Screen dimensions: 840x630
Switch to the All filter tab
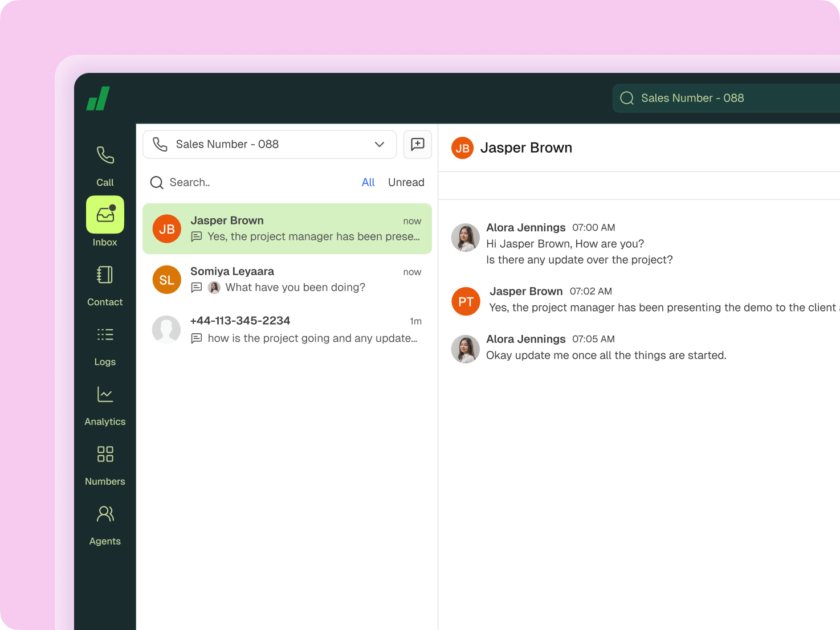tap(368, 182)
